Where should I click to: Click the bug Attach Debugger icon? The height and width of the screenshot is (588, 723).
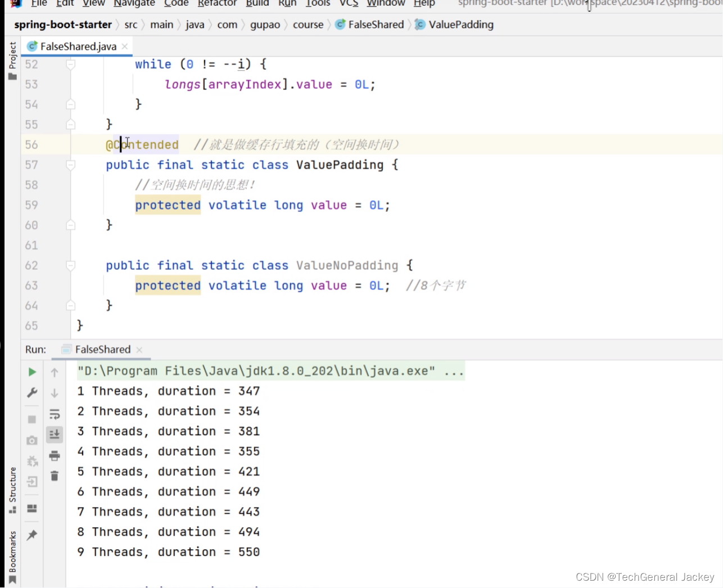[x=32, y=462]
